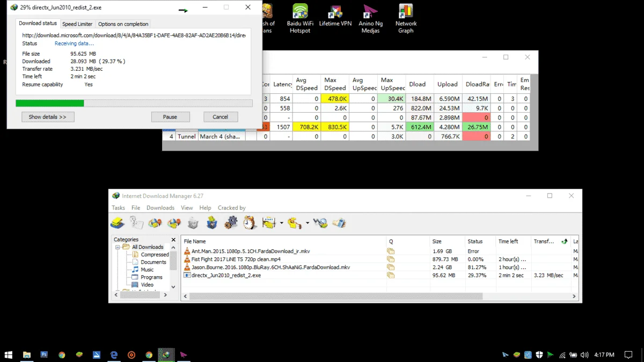Switch to the Speed Limiter tab

77,24
